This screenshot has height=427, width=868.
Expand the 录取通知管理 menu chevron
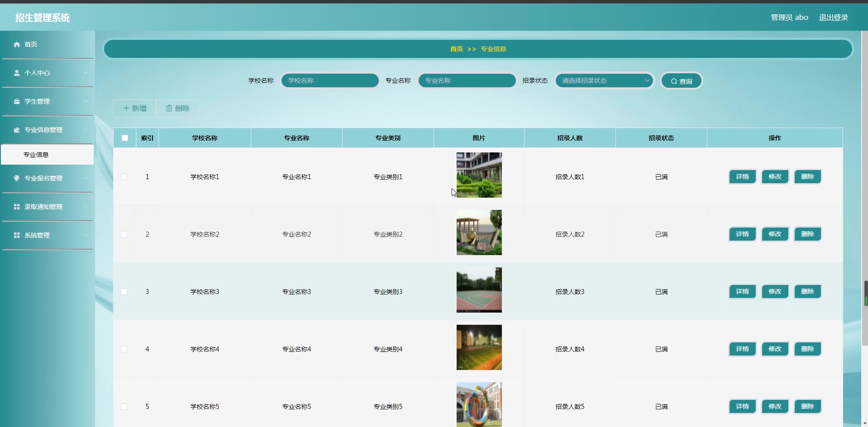point(86,207)
